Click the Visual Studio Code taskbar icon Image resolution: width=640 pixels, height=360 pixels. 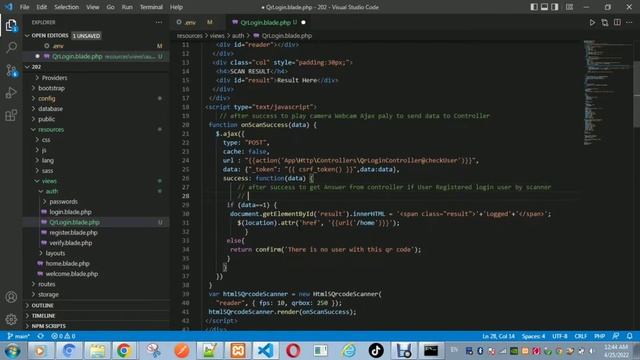point(265,350)
